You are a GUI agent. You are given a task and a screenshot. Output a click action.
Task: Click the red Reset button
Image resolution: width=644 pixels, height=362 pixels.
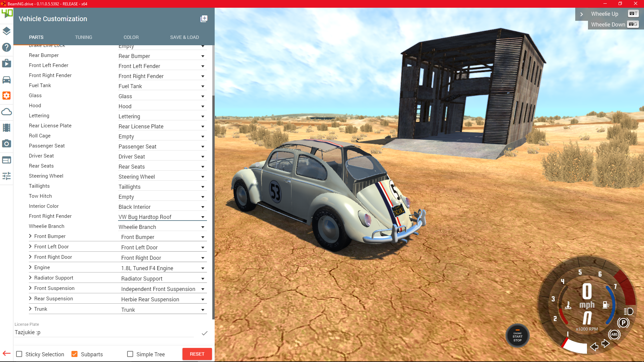pos(197,354)
